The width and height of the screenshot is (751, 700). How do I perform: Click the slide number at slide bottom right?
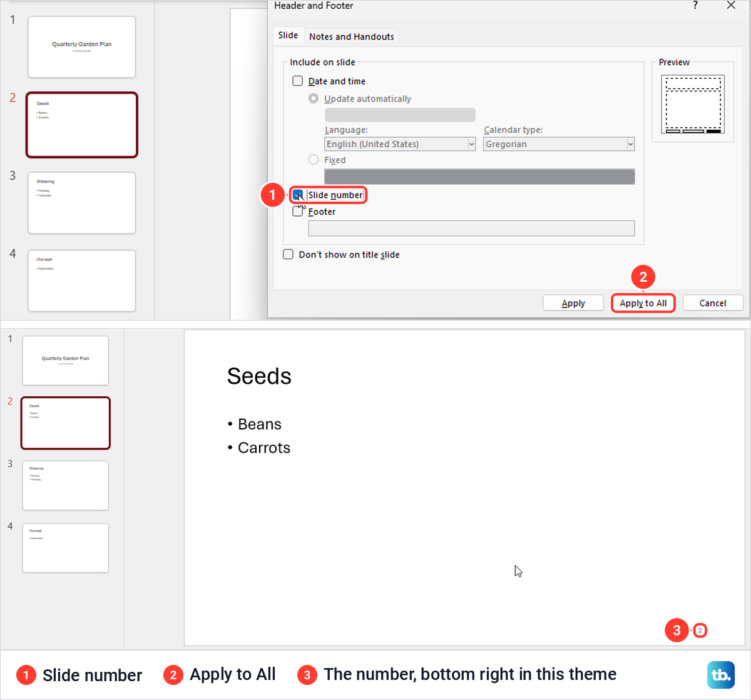[x=700, y=631]
